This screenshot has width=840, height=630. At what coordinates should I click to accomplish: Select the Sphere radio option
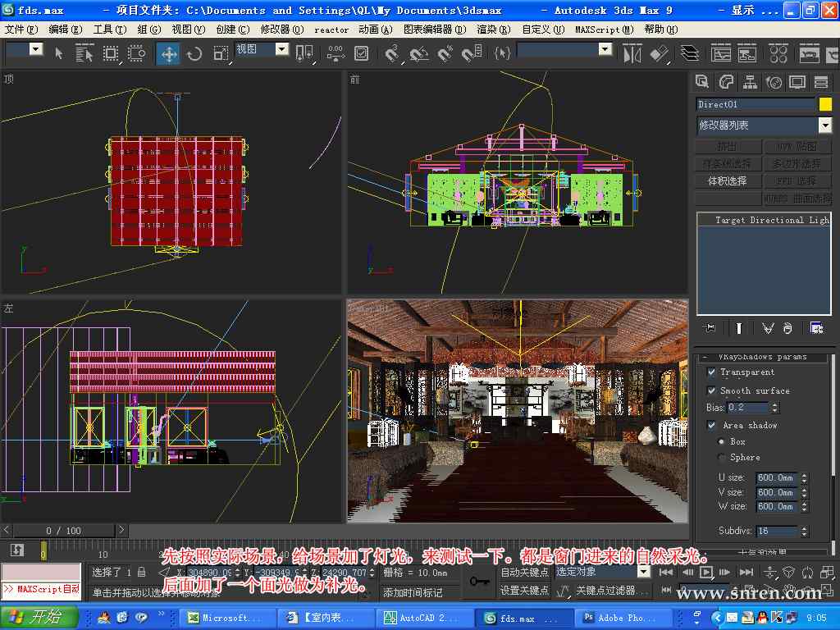(x=722, y=457)
